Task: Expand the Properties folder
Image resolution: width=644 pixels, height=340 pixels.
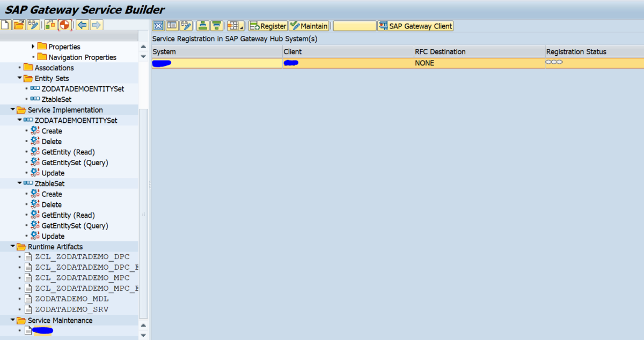Action: 32,46
